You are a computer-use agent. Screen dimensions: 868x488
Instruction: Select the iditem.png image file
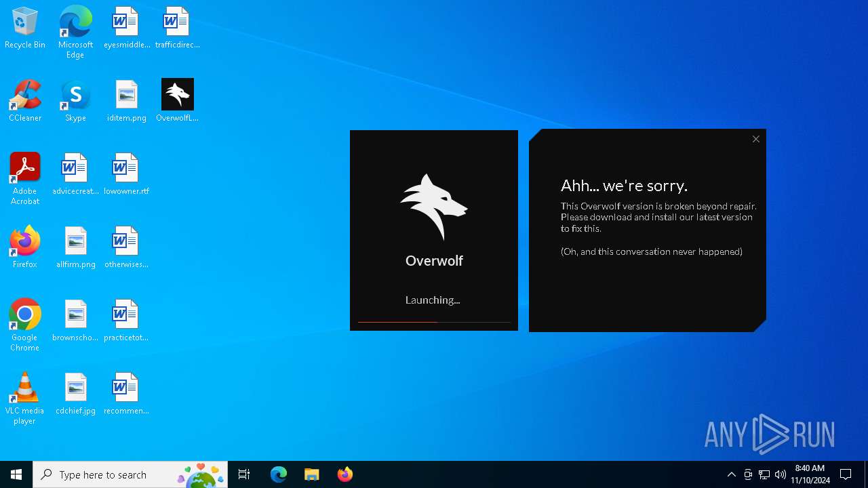click(126, 102)
